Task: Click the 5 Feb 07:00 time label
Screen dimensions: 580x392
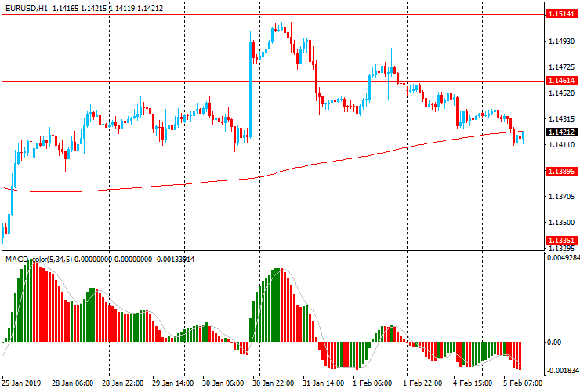Action: click(523, 383)
